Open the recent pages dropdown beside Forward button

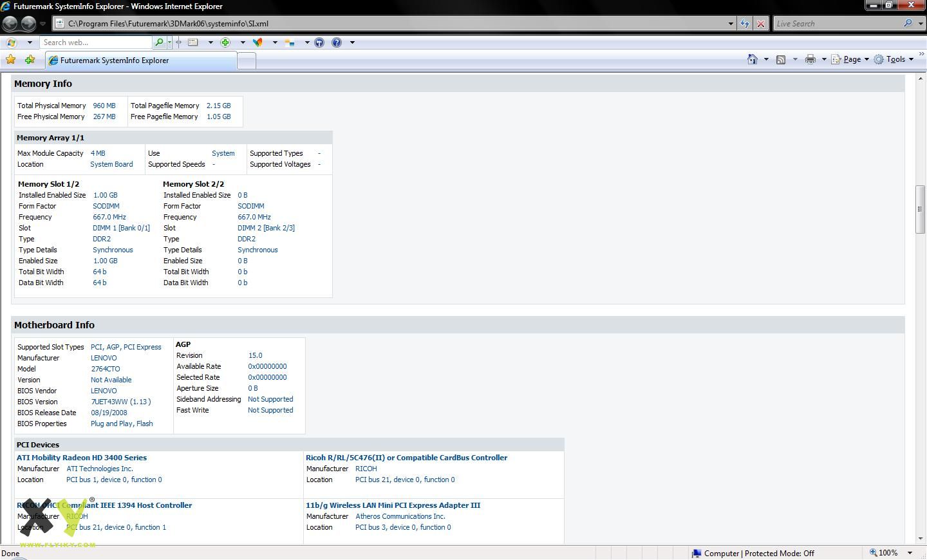(42, 24)
